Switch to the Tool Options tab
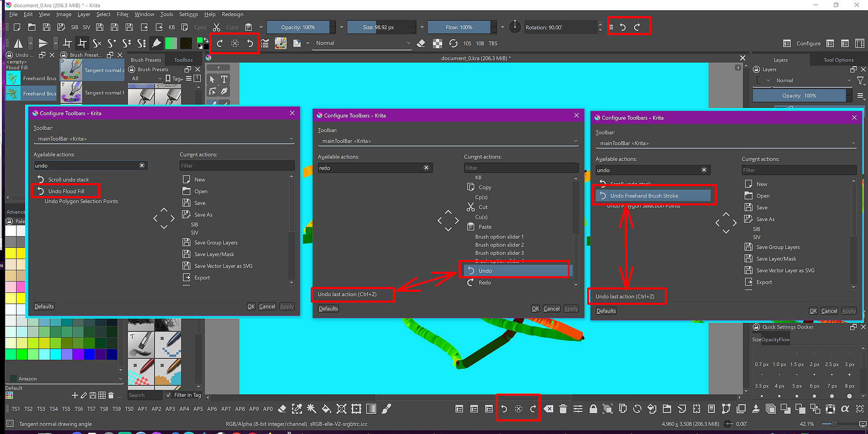 click(838, 60)
